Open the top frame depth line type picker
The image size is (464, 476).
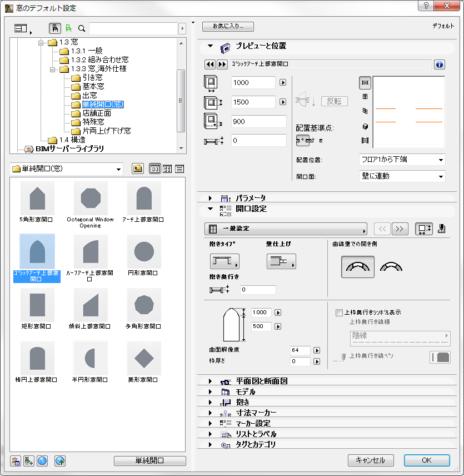[400, 339]
